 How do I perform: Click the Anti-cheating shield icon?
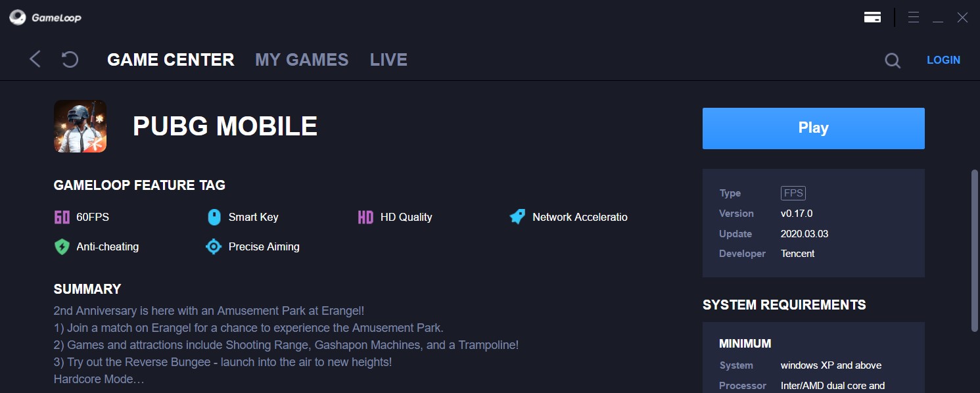click(x=62, y=247)
